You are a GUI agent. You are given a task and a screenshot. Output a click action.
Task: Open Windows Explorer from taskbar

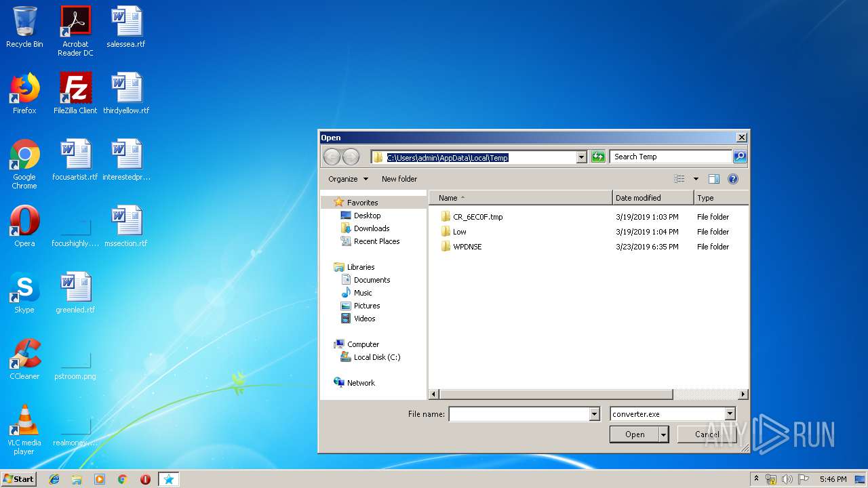click(x=77, y=479)
